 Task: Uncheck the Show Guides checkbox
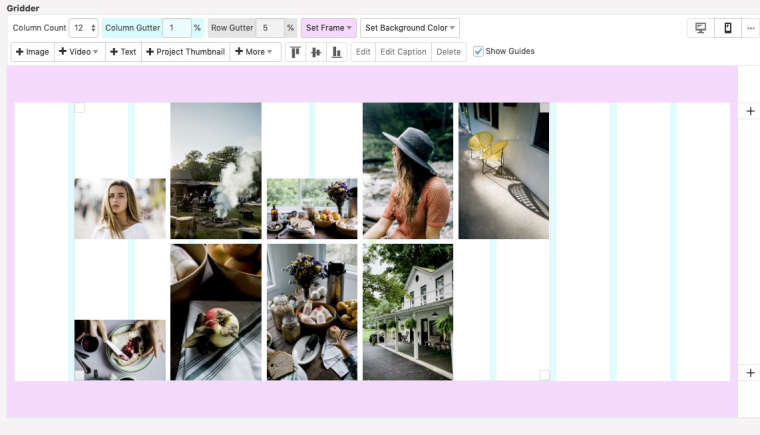(478, 52)
